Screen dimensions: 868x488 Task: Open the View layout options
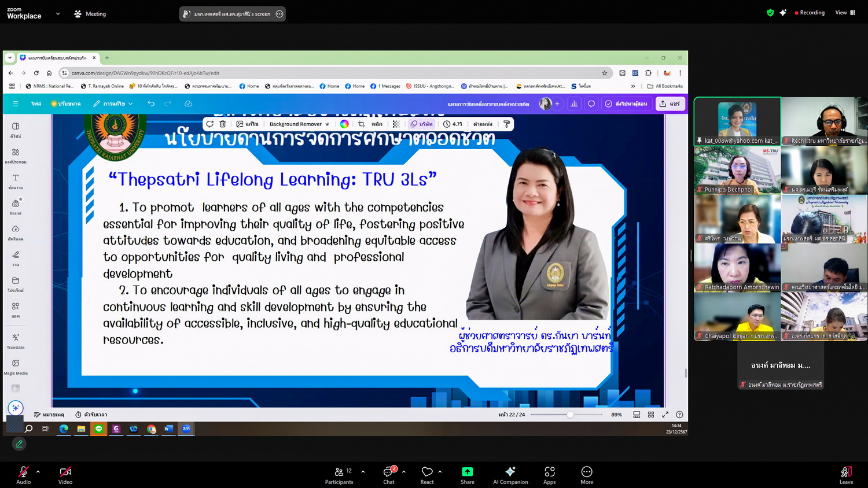tap(845, 13)
